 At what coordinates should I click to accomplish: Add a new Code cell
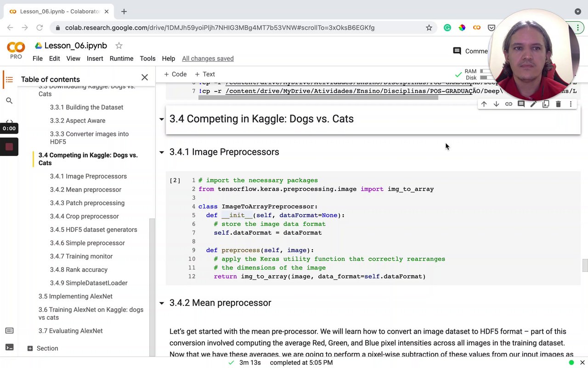(x=175, y=74)
